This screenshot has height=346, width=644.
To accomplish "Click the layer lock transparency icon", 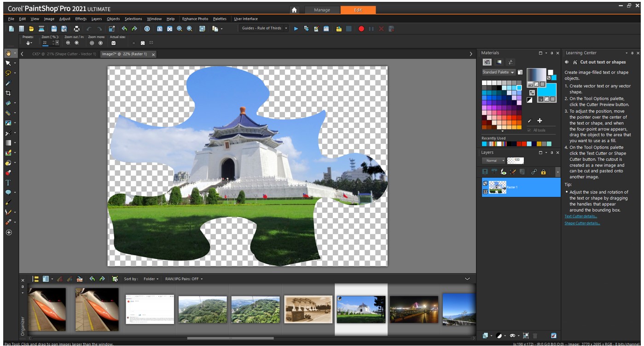I will point(543,172).
